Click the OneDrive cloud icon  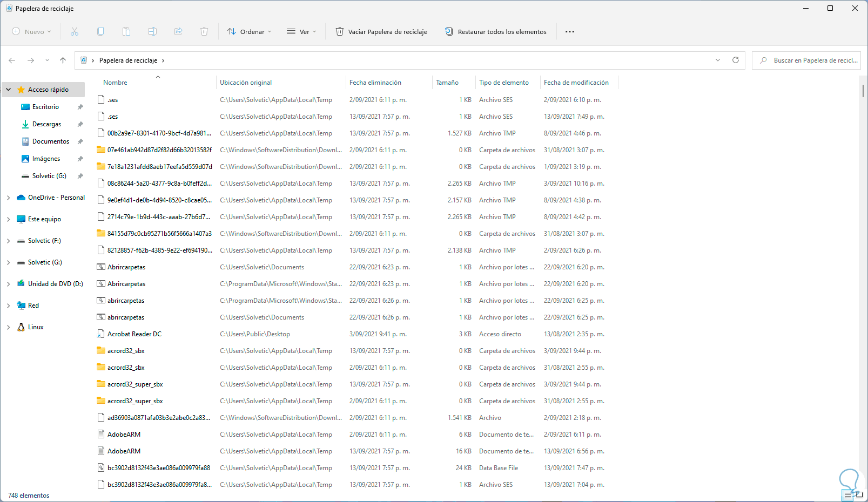[21, 198]
